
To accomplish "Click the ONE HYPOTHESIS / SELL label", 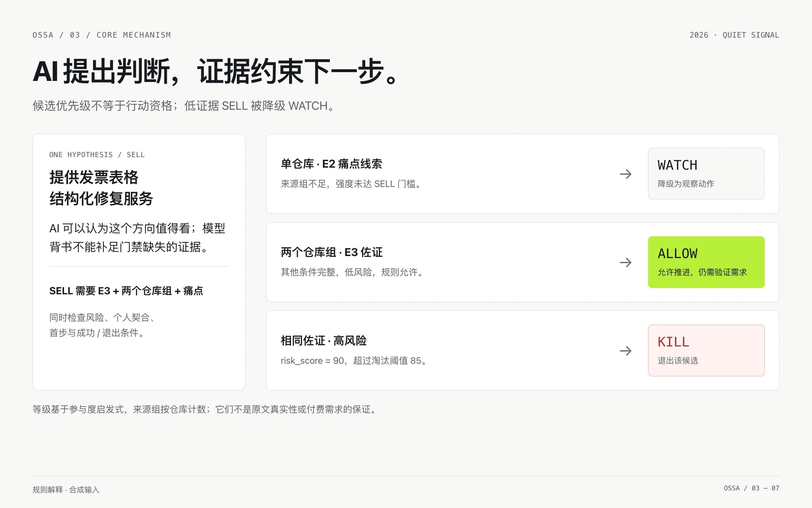I will click(97, 155).
